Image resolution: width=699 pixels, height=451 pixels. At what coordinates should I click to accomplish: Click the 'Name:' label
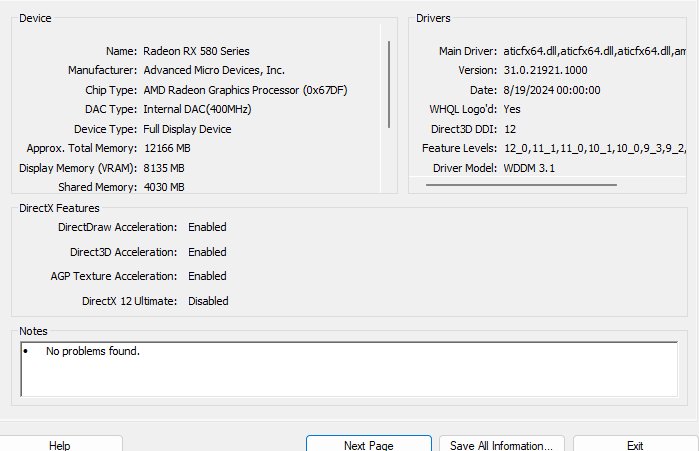121,51
